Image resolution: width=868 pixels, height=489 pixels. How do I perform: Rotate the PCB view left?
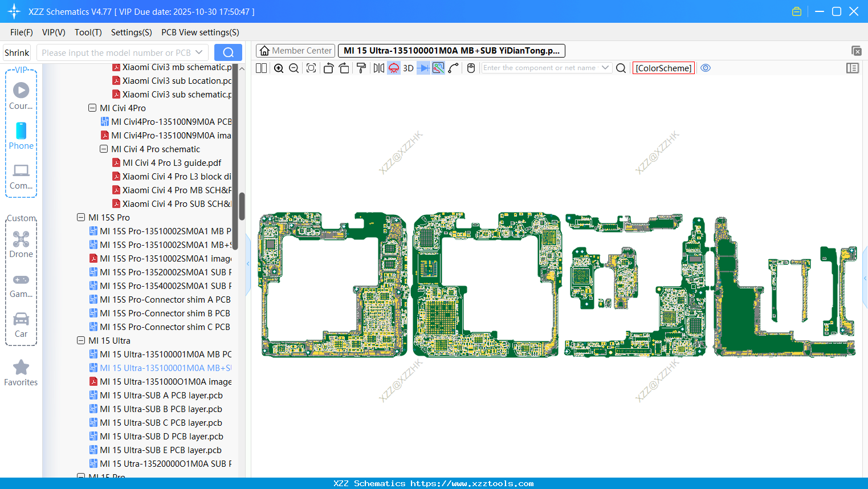(x=328, y=68)
